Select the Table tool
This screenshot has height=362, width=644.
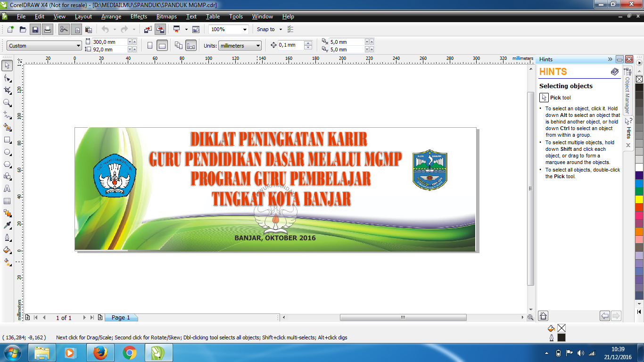pos(7,201)
